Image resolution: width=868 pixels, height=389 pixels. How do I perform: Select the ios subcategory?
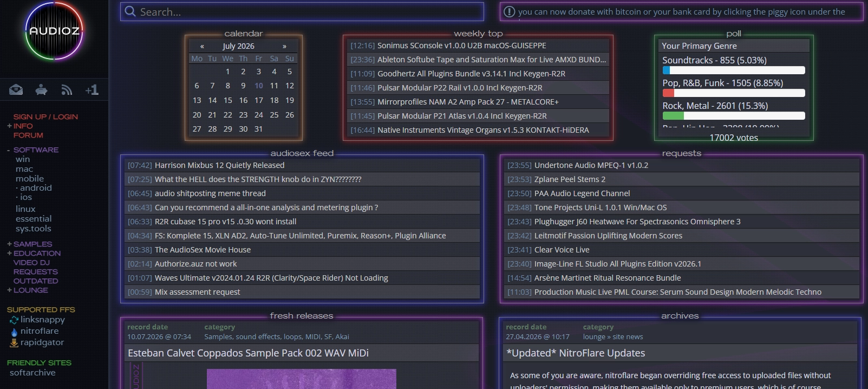coord(26,197)
